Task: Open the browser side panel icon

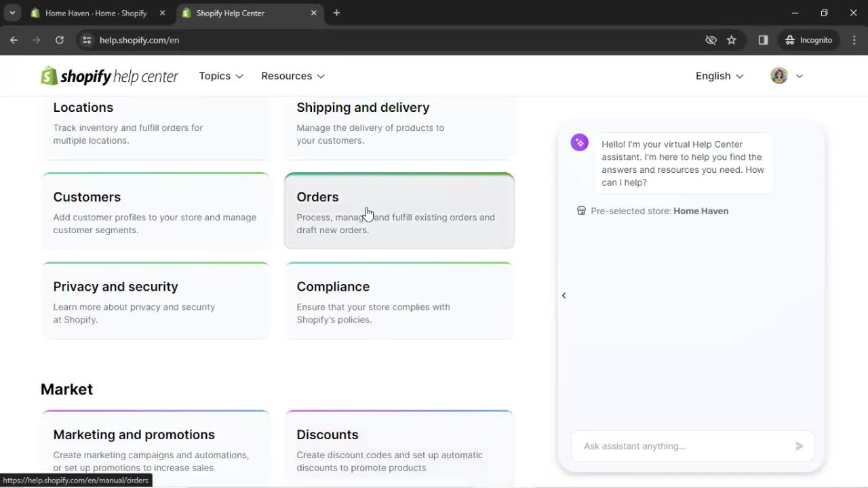Action: pos(763,40)
